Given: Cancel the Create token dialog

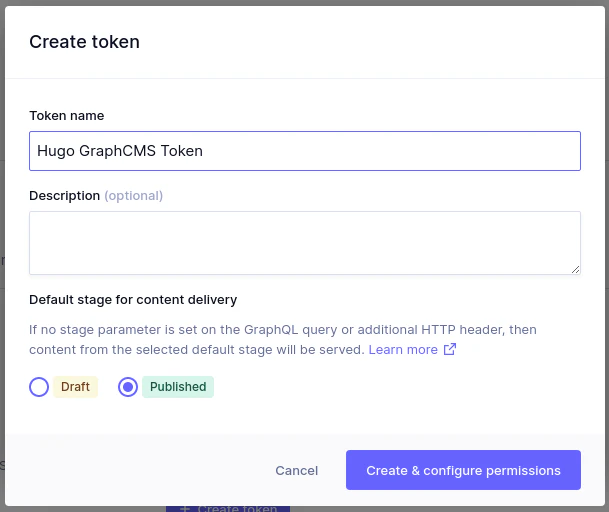Looking at the screenshot, I should click(297, 470).
